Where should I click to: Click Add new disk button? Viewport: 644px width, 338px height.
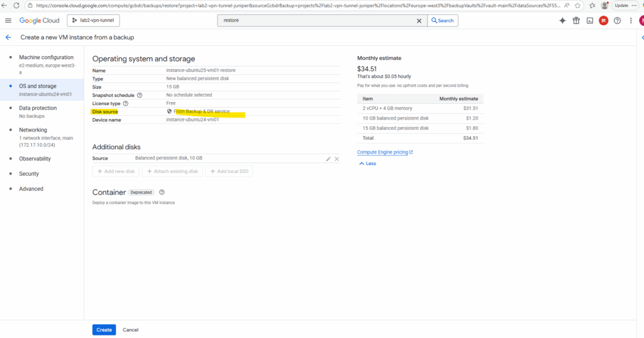[116, 171]
